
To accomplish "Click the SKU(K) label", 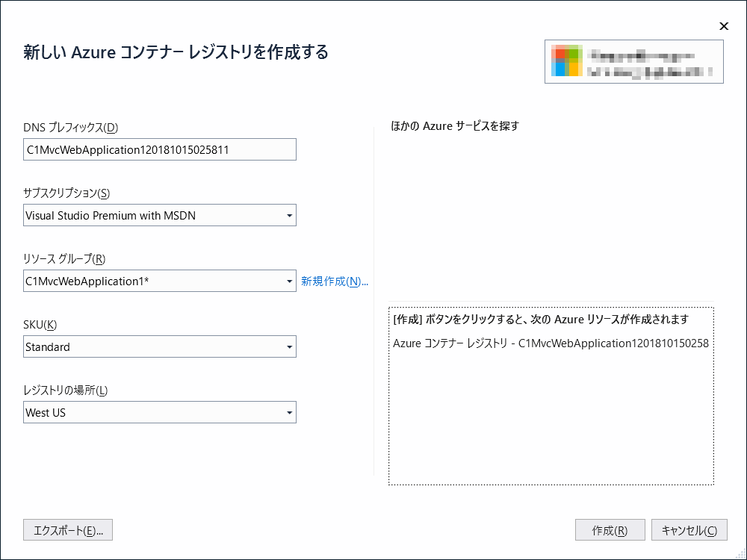I will click(x=40, y=325).
